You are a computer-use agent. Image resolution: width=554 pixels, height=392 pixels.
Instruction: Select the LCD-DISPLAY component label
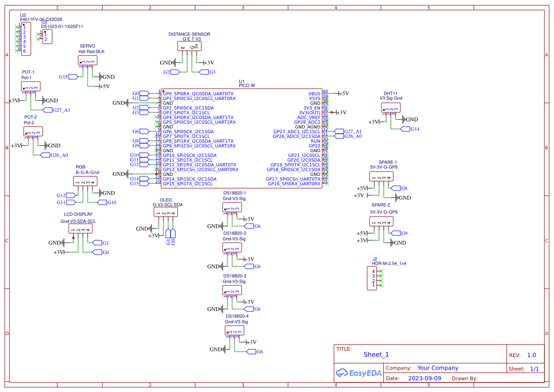pos(78,214)
